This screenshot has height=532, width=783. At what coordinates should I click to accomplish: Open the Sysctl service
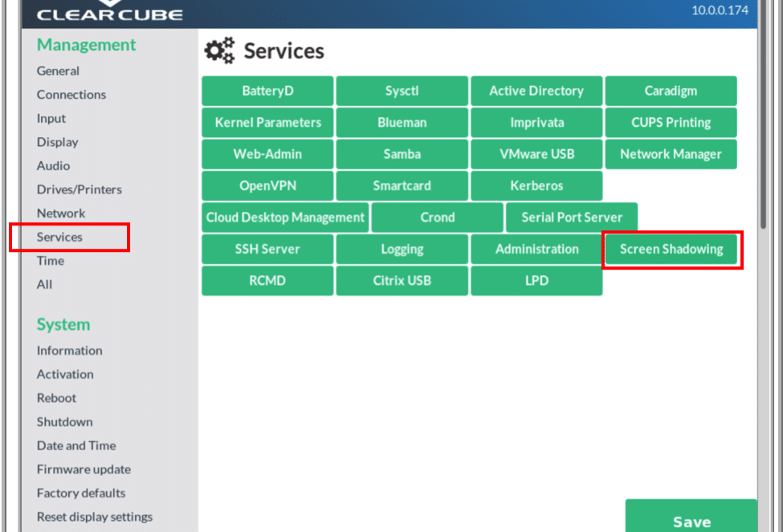click(402, 91)
